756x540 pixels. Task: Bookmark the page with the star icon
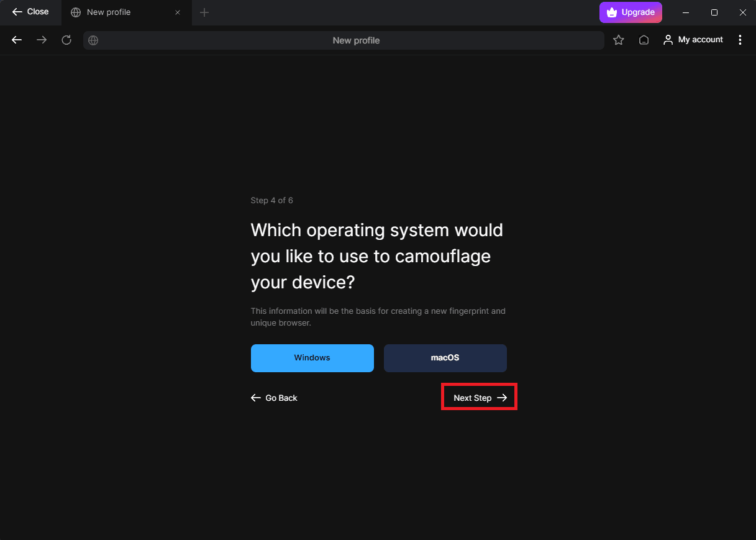[x=619, y=40]
